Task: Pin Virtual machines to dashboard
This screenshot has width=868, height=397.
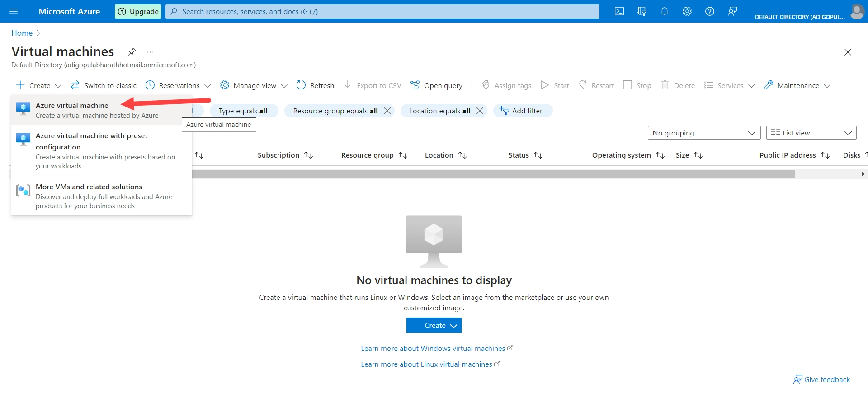Action: point(132,51)
